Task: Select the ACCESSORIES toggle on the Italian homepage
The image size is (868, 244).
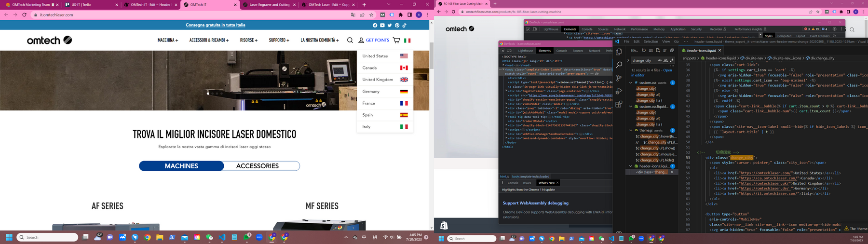Action: coord(258,166)
